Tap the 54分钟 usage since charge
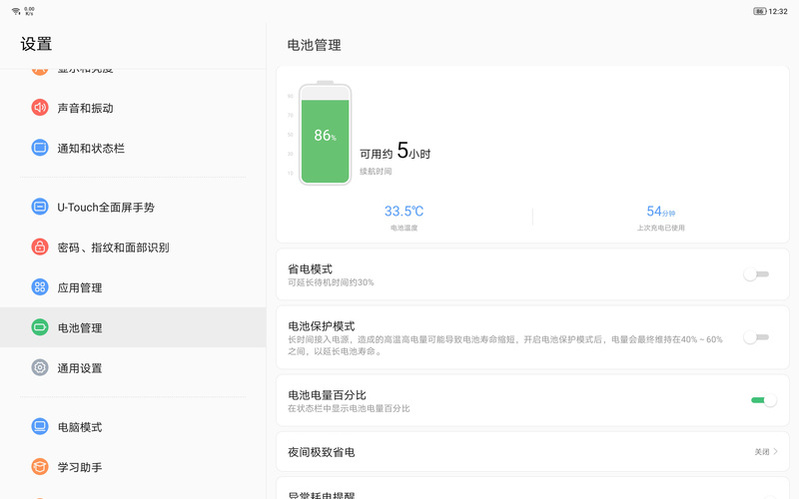The width and height of the screenshot is (799, 499). pos(661,212)
